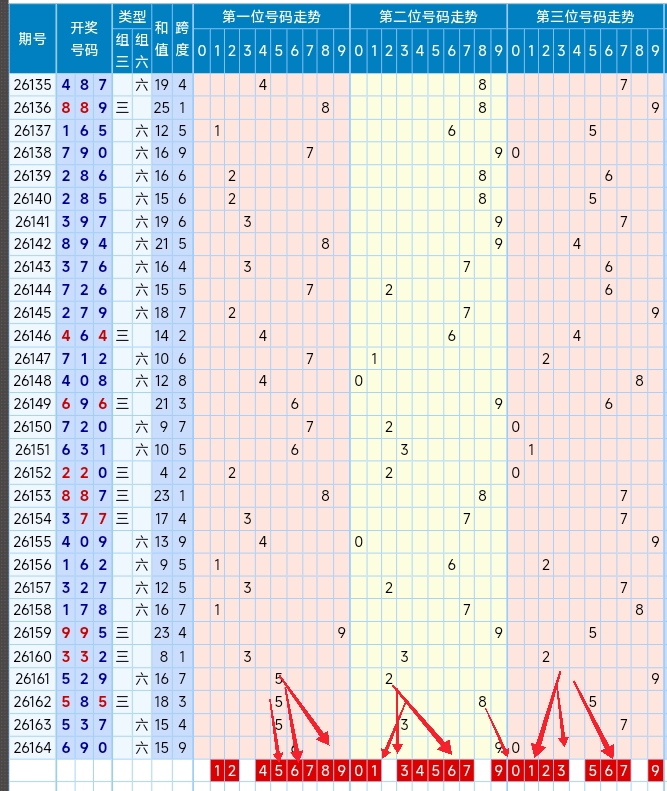
Task: Click issue number 26161
Action: click(x=33, y=679)
